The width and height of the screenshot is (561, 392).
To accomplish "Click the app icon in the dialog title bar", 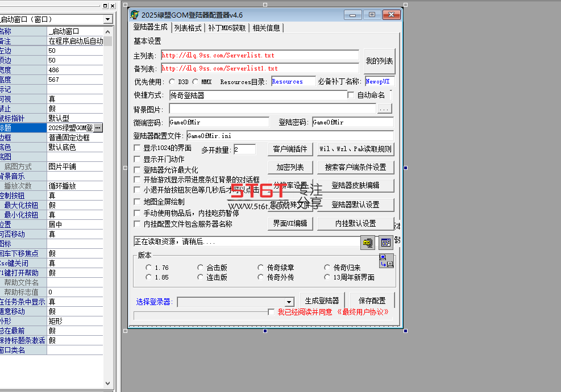I will click(x=135, y=15).
